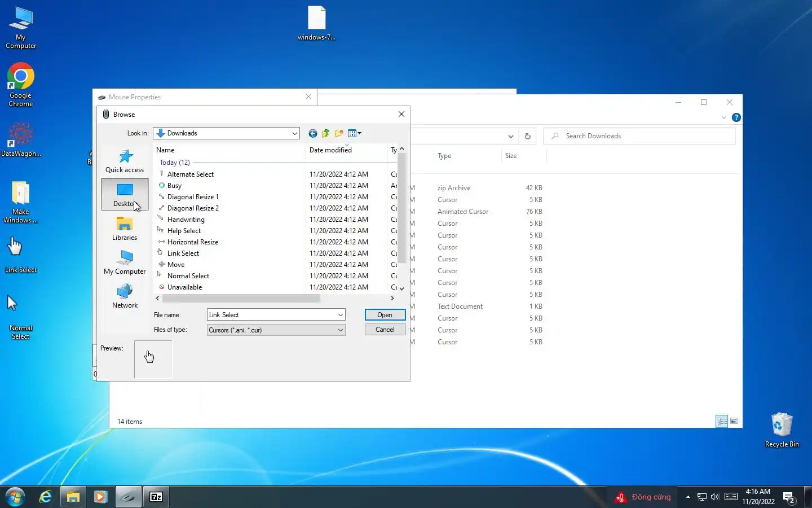Refresh the Explorer Downloads window
Image resolution: width=812 pixels, height=508 pixels.
[528, 136]
